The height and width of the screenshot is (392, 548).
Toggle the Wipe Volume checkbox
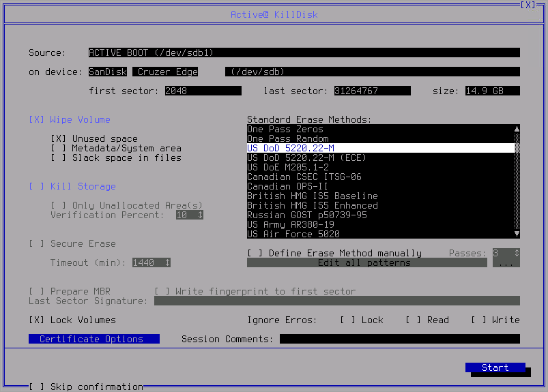(x=36, y=120)
